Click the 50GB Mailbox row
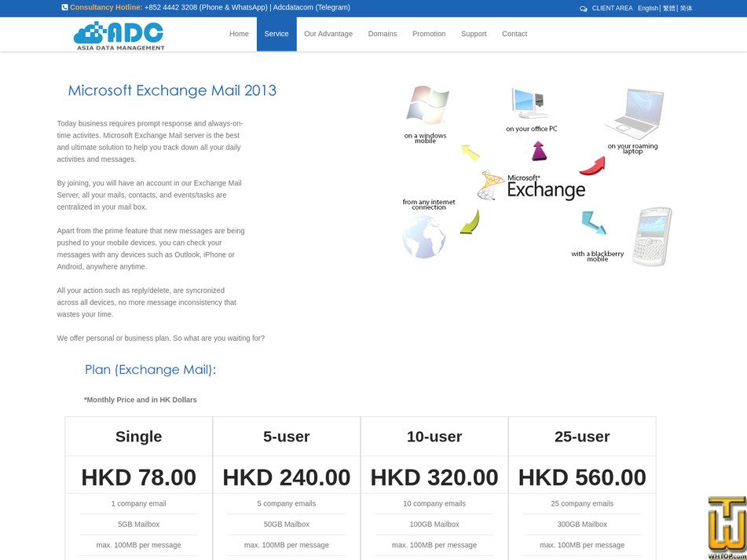The width and height of the screenshot is (747, 560). click(287, 525)
